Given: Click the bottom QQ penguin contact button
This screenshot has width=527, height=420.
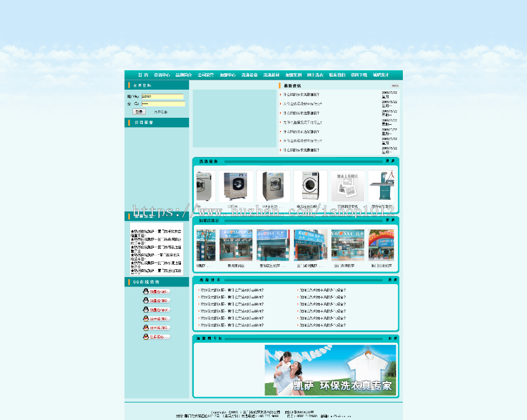Looking at the screenshot, I should click(156, 337).
